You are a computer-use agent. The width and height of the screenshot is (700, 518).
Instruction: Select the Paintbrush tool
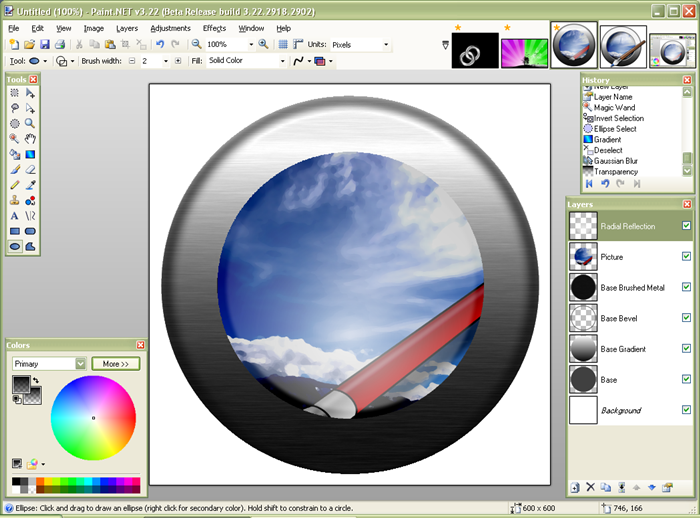(15, 170)
